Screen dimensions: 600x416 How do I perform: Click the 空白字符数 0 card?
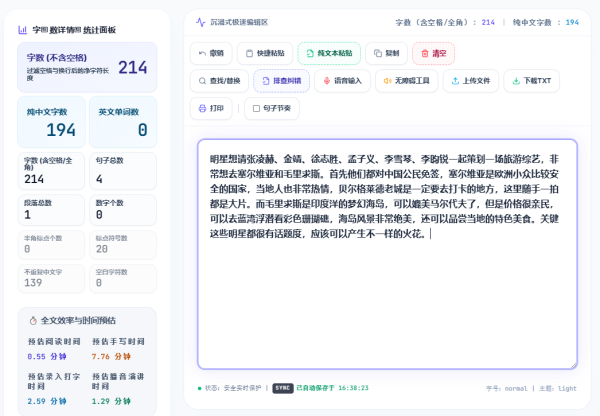click(x=123, y=279)
